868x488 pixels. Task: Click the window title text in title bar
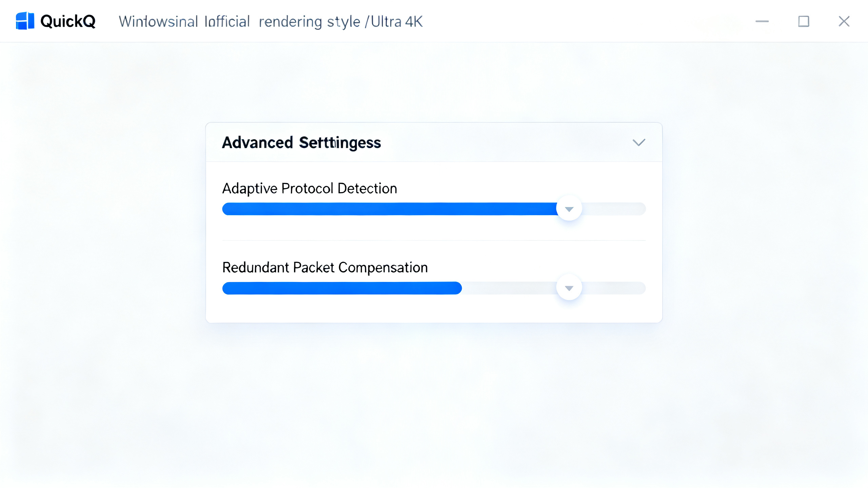click(x=271, y=22)
